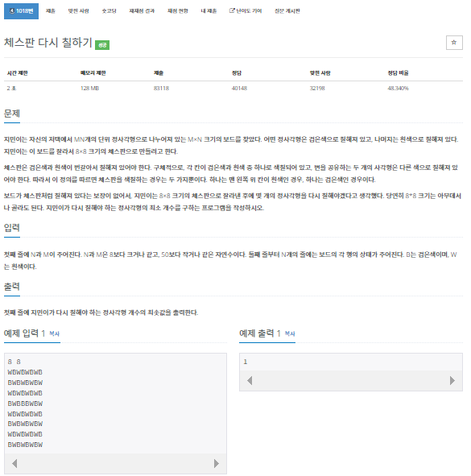The height and width of the screenshot is (476, 471).
Task: Click the green 성공 badge
Action: (x=102, y=45)
